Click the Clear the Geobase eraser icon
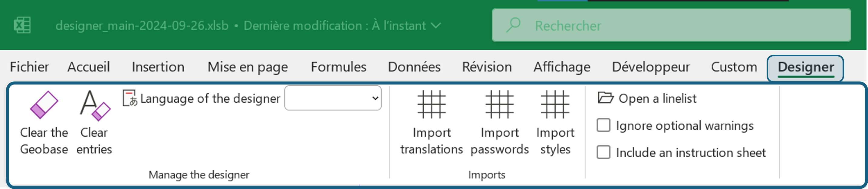 tap(44, 104)
